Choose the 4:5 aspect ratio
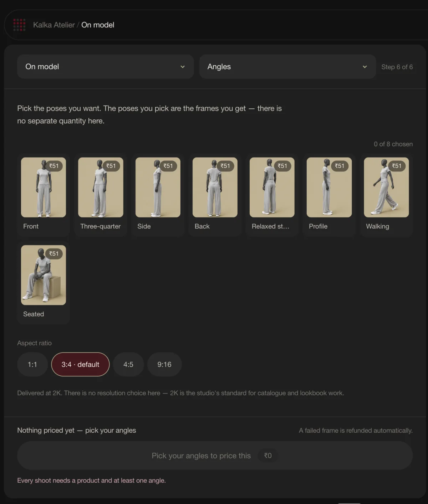This screenshot has width=428, height=504. pos(128,364)
